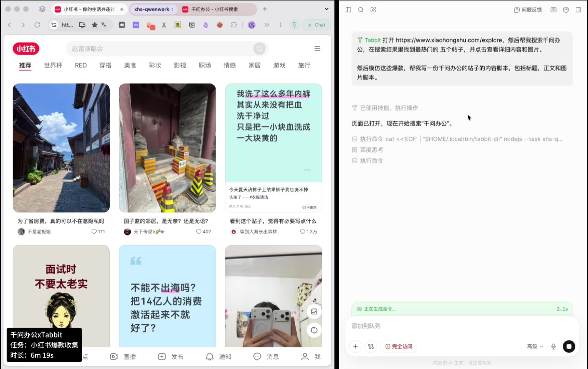Start a new chat with compose icon
Image resolution: width=588 pixels, height=369 pixels.
(373, 10)
